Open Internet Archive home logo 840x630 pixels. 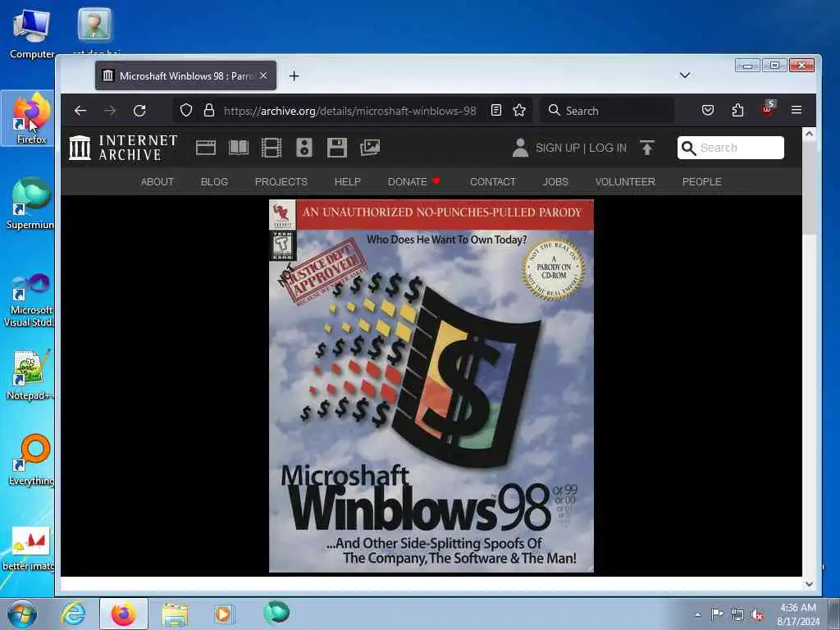click(x=123, y=148)
